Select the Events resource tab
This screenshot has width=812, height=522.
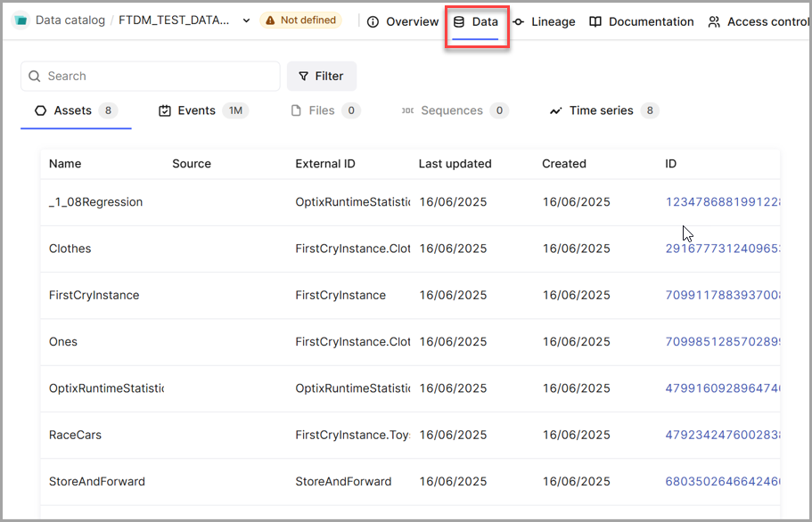point(203,110)
